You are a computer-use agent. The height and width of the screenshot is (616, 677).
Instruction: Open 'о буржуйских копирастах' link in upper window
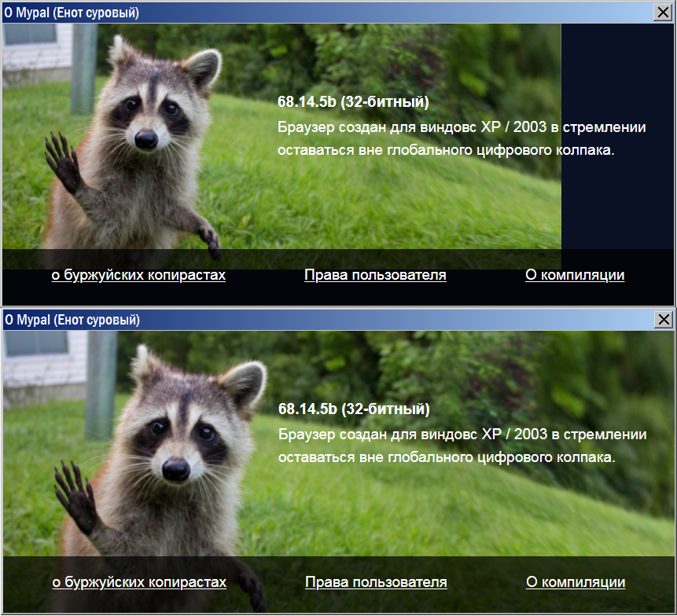point(138,275)
